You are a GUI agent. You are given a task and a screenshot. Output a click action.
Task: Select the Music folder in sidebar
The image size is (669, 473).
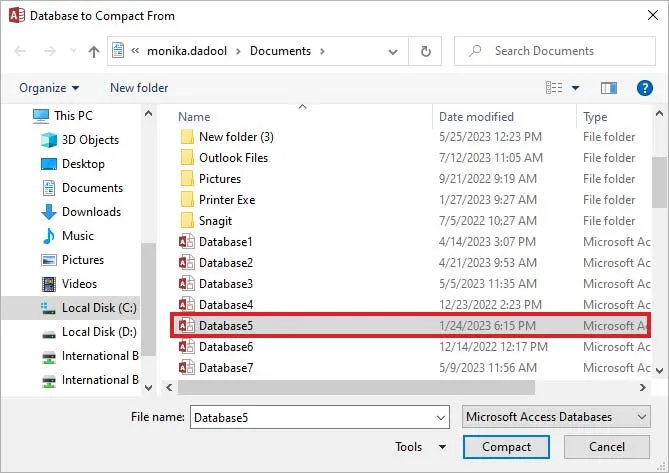click(x=77, y=236)
